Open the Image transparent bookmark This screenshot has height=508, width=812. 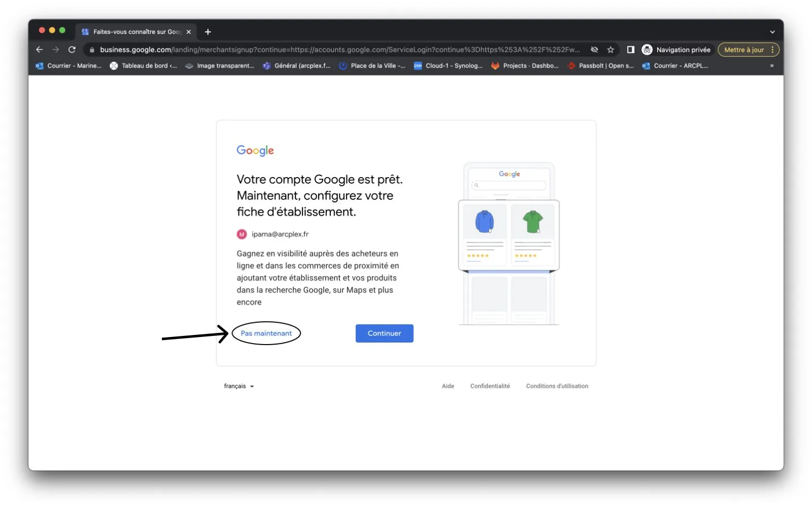[x=220, y=66]
